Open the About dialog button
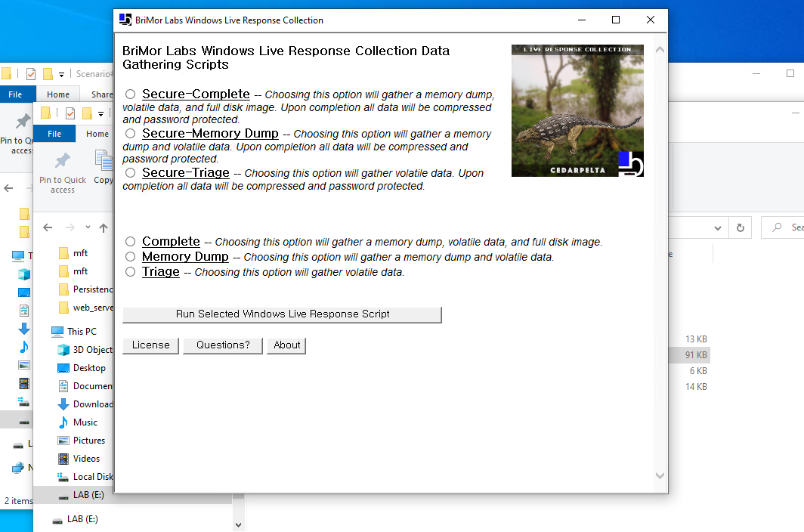 (x=286, y=345)
